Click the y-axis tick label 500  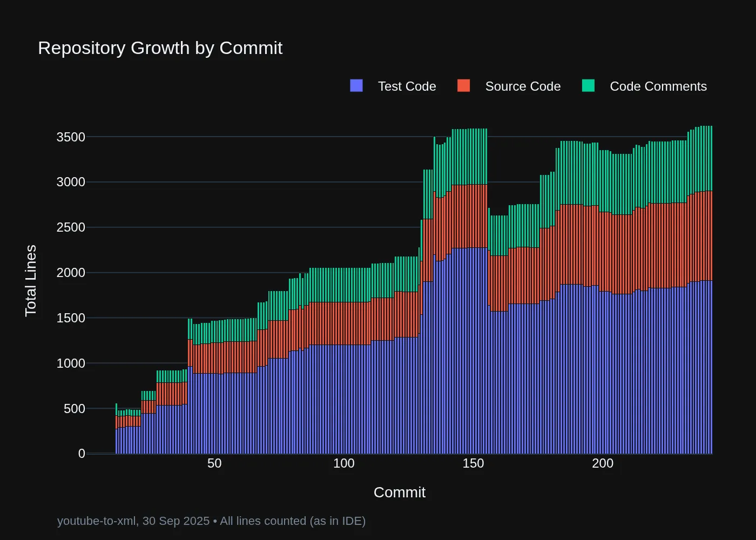(74, 409)
